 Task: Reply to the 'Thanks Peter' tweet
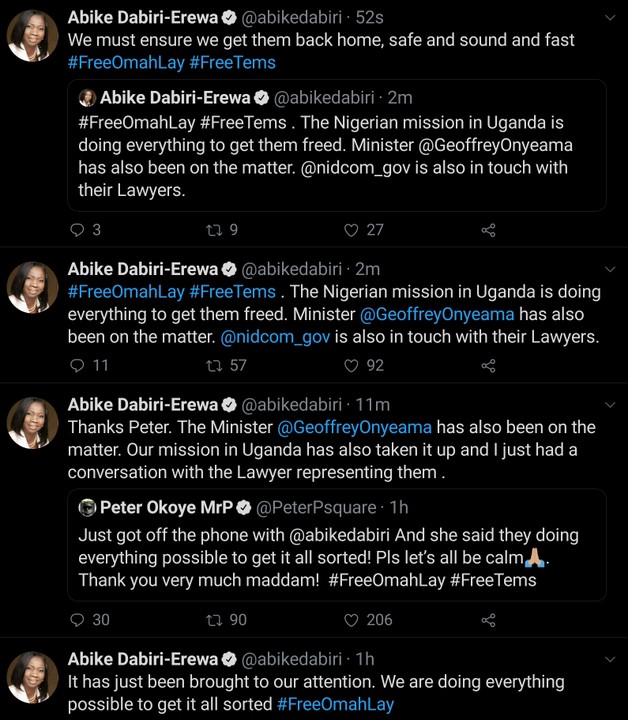click(x=78, y=620)
